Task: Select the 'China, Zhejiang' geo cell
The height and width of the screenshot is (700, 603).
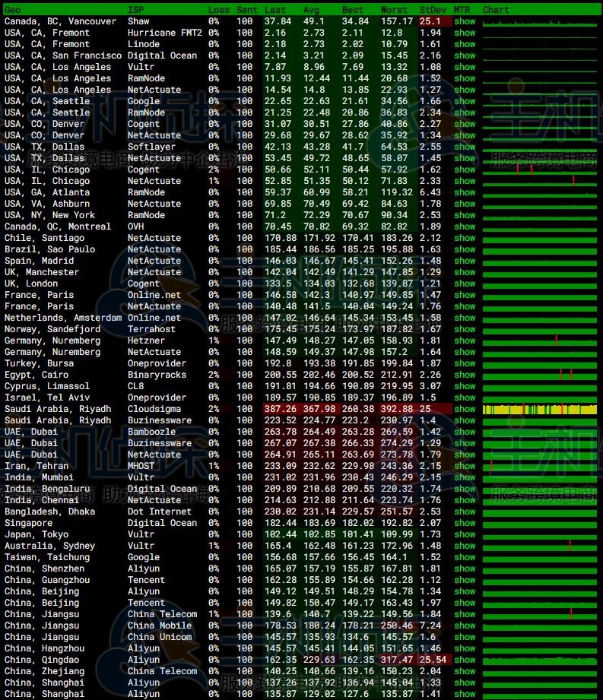Action: pos(44,671)
